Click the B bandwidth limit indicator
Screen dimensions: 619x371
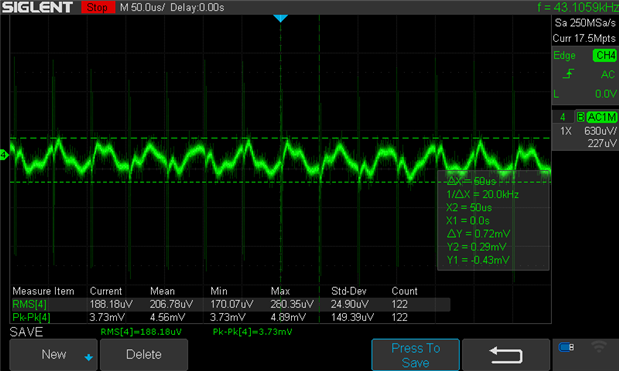580,117
